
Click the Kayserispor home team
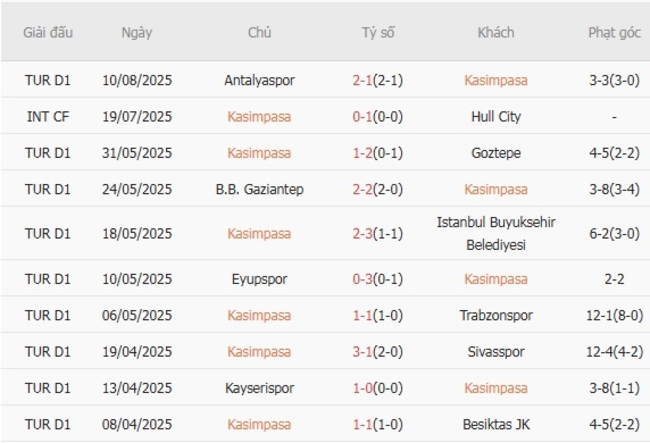[259, 388]
